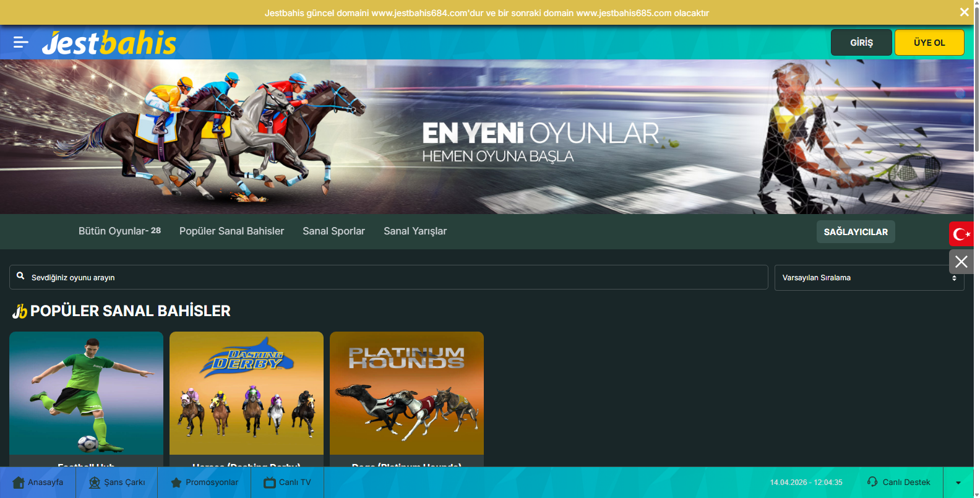Open the Platinum Hounds game thumbnail
Viewport: 980px width, 498px height.
tap(406, 393)
